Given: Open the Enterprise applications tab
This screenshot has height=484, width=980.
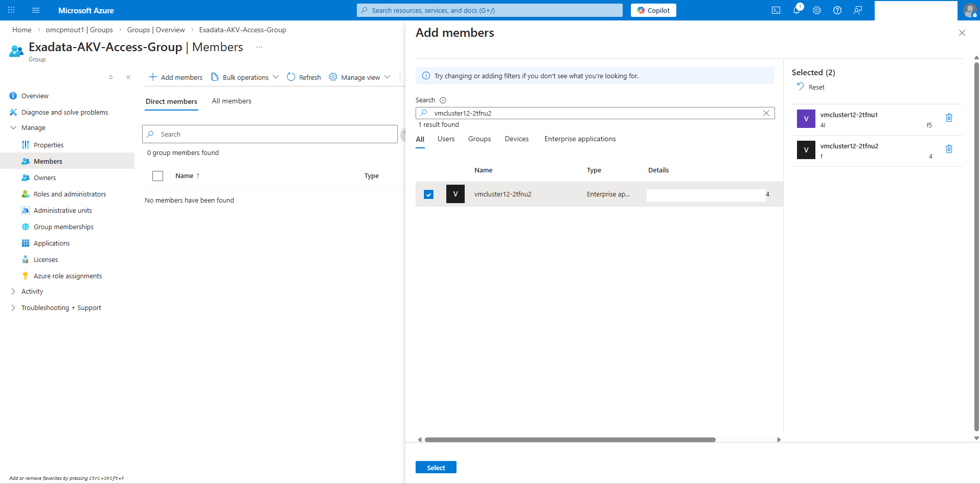Looking at the screenshot, I should [x=579, y=139].
